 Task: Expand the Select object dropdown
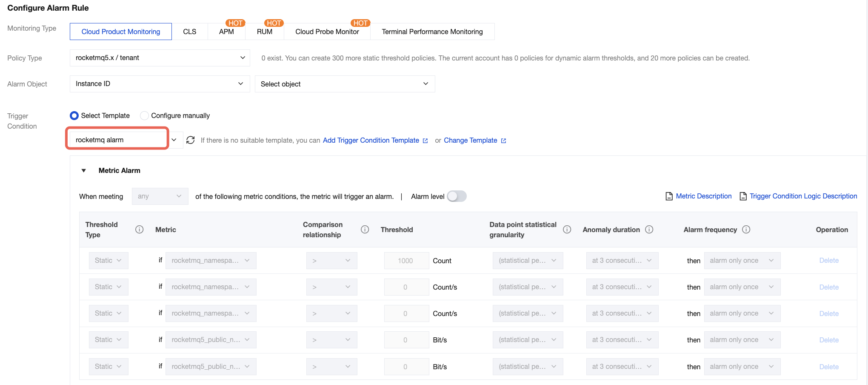click(345, 84)
